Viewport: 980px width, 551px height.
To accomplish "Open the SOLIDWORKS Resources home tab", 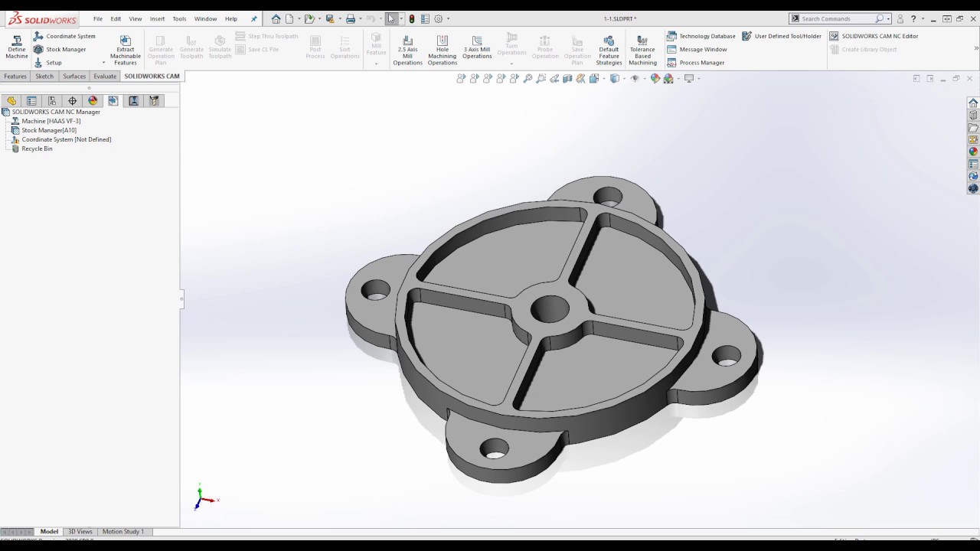I will 973,103.
